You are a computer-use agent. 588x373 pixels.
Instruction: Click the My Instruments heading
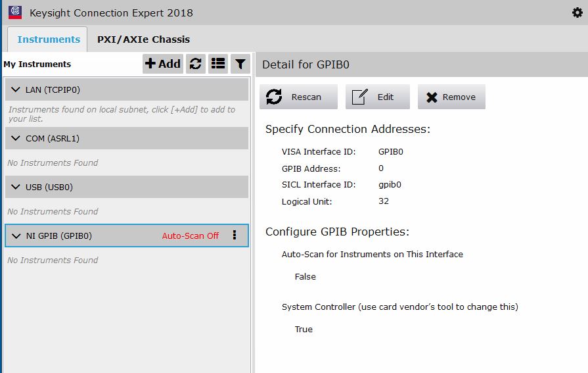(x=37, y=64)
